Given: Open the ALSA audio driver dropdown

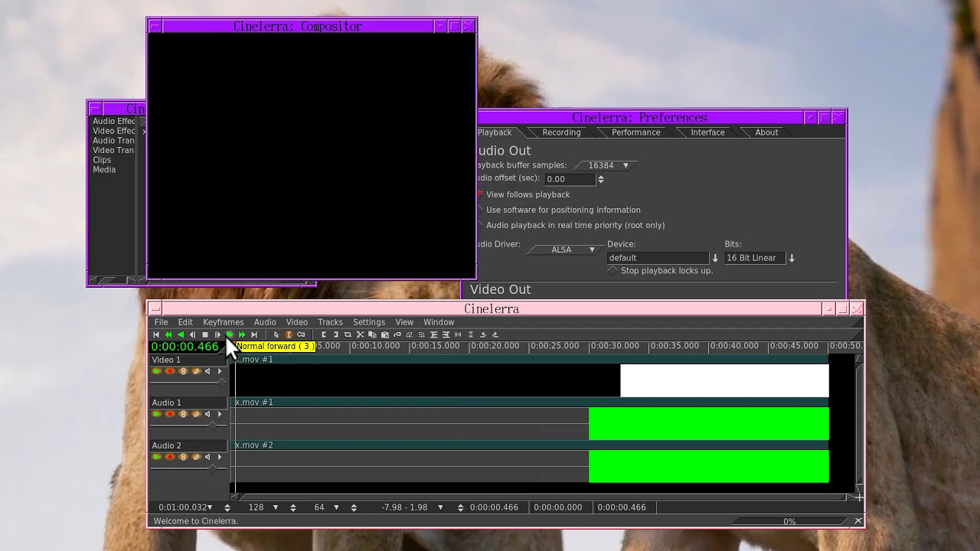Looking at the screenshot, I should click(x=565, y=249).
